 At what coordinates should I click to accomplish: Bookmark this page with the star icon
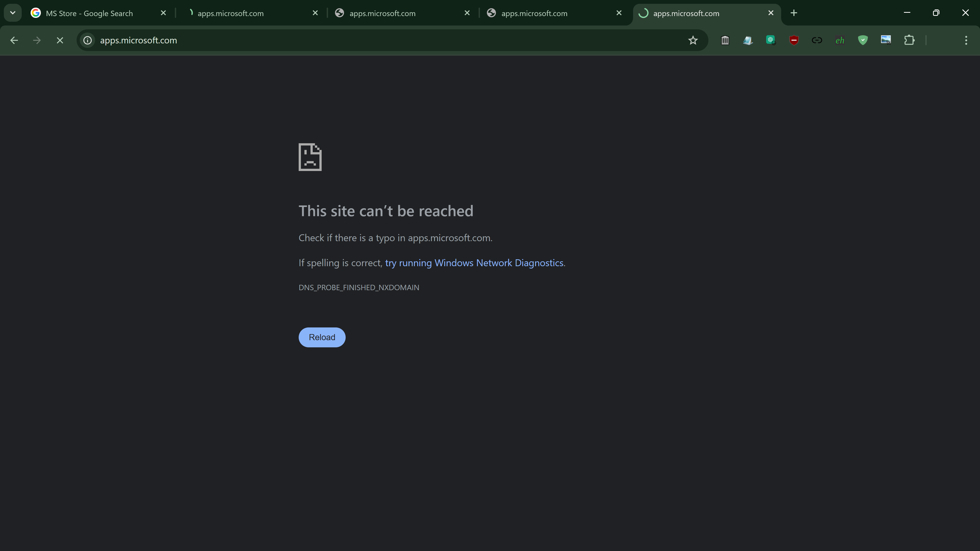point(693,40)
